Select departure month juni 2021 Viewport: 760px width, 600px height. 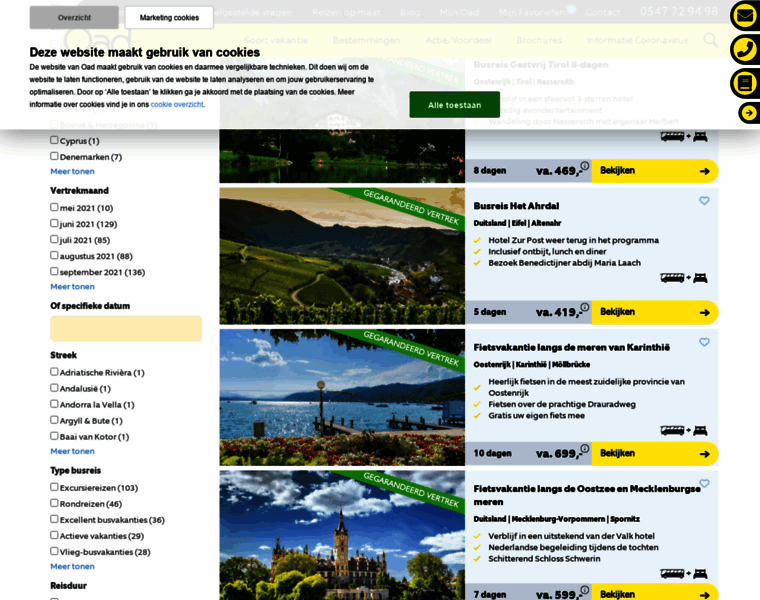point(54,223)
